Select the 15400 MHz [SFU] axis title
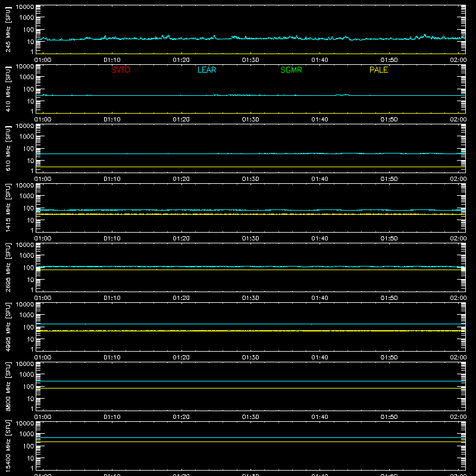Viewport: 476px width, 476px height. pyautogui.click(x=8, y=446)
